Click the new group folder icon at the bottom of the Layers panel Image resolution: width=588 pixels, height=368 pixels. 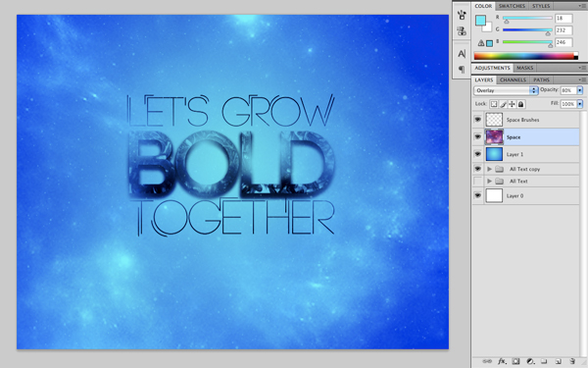click(544, 361)
